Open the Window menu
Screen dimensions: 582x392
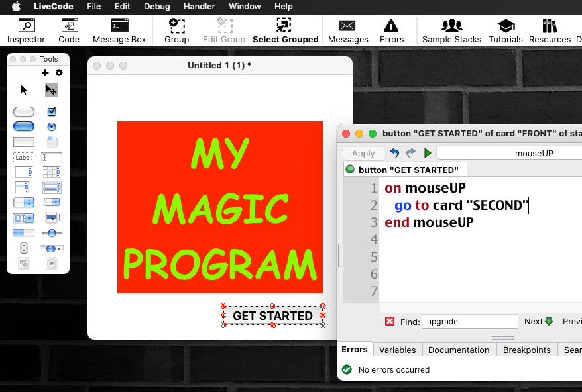tap(245, 7)
